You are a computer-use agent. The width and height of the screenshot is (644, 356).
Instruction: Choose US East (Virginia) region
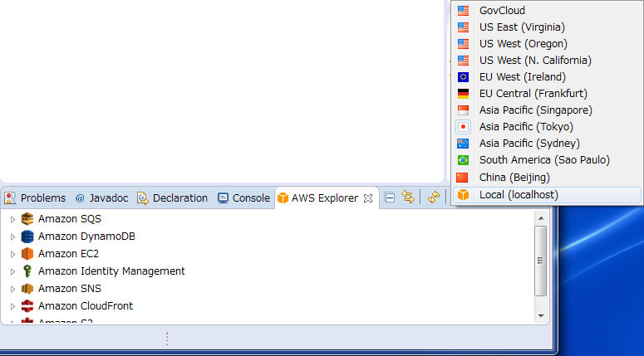[547, 27]
